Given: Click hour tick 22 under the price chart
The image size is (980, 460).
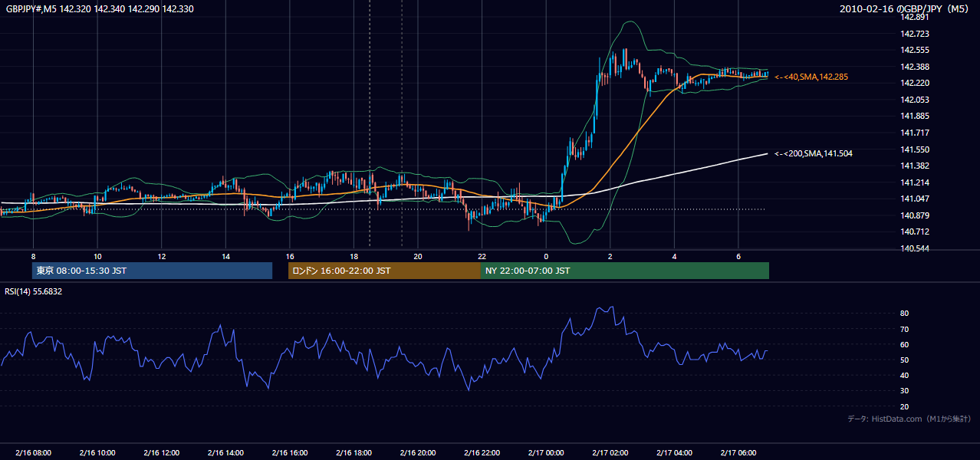Looking at the screenshot, I should (482, 256).
